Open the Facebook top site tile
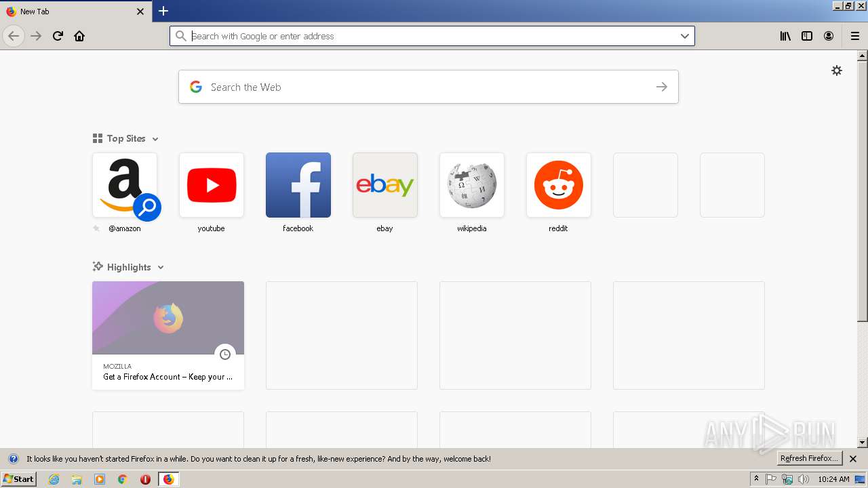Screen dimensions: 868x488 (x=298, y=185)
